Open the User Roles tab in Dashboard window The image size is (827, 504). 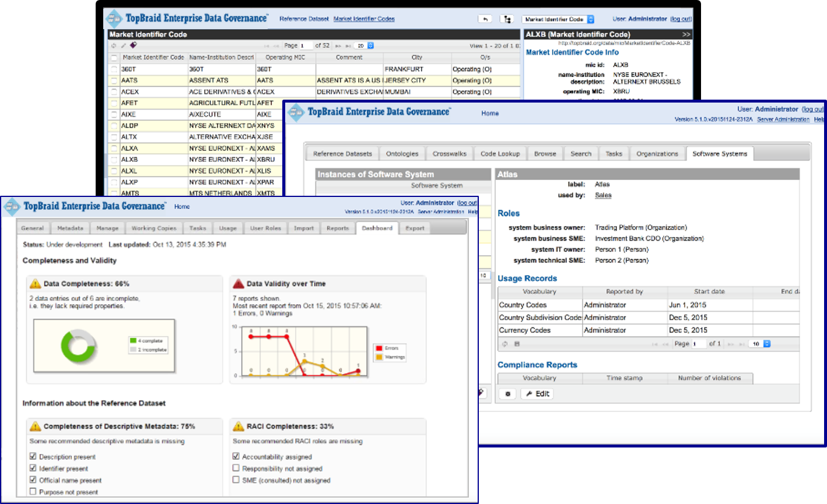click(265, 228)
